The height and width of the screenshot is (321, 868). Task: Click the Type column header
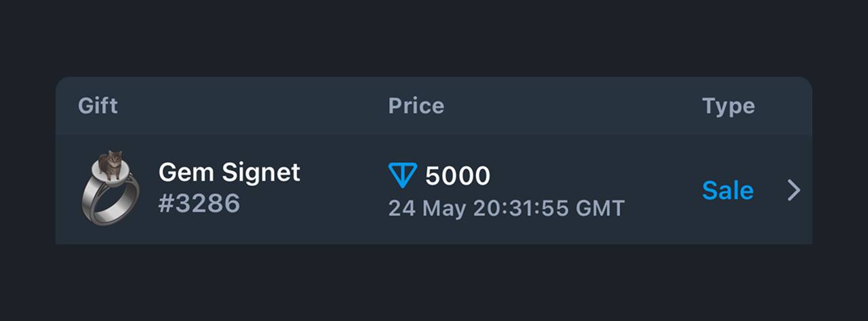click(x=728, y=107)
